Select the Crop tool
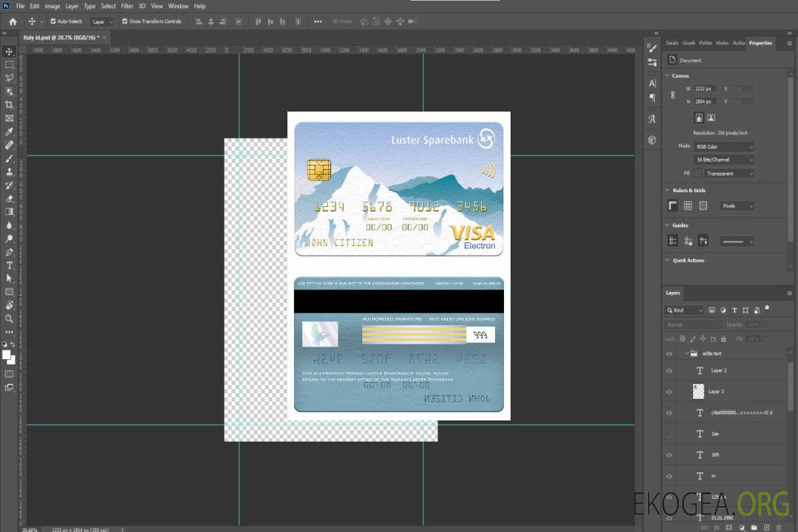Screen dimensions: 798x532 coord(9,105)
